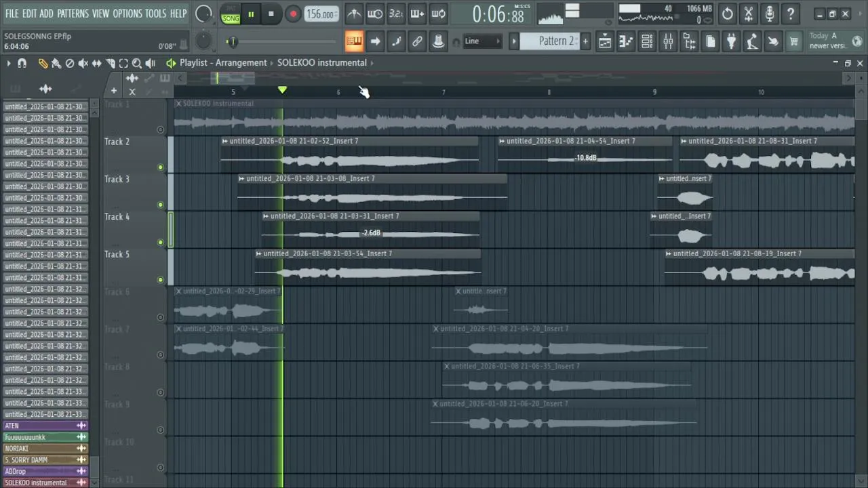Open the content shop cart icon
The height and width of the screenshot is (488, 868).
[793, 42]
